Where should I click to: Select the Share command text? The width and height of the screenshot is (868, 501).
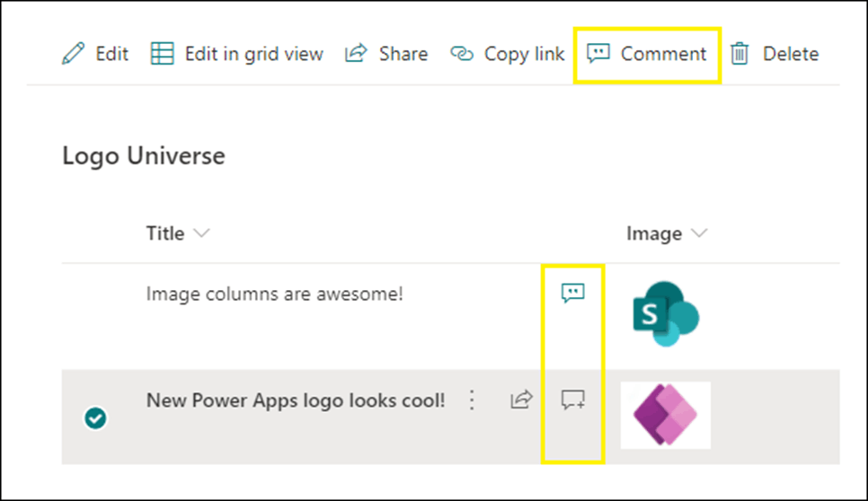(403, 54)
